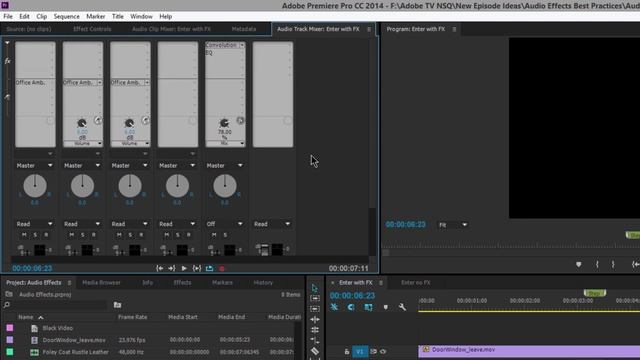Switch to the Effect Controls tab
640x360 pixels.
click(x=92, y=29)
